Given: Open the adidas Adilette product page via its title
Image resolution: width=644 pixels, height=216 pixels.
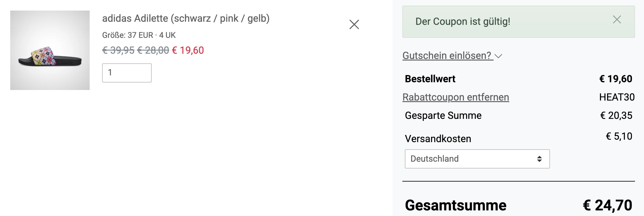Looking at the screenshot, I should click(186, 19).
